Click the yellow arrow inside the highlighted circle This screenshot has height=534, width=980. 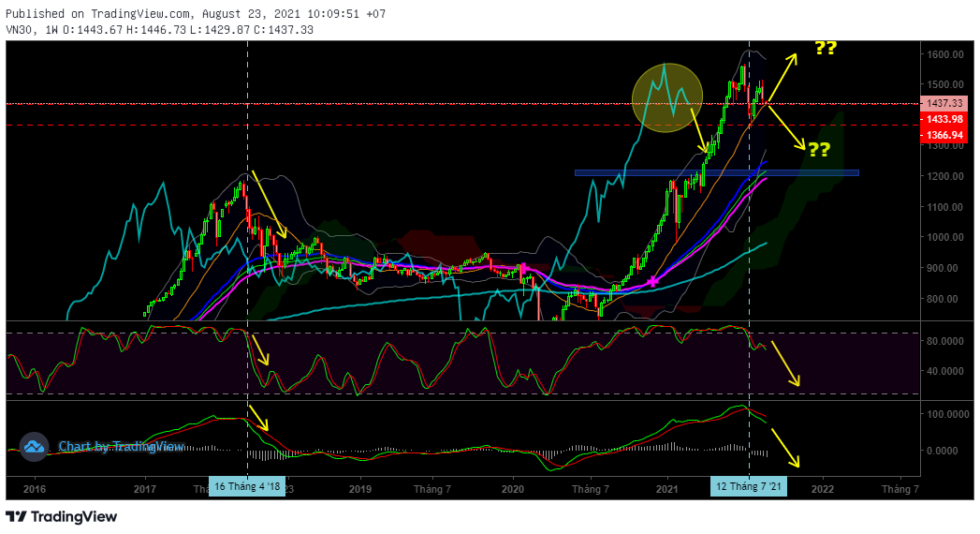698,128
